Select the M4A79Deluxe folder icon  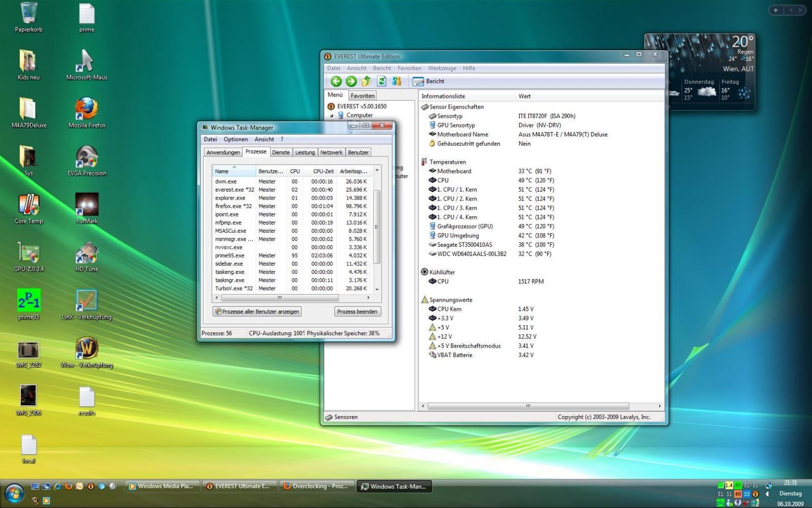pos(28,113)
